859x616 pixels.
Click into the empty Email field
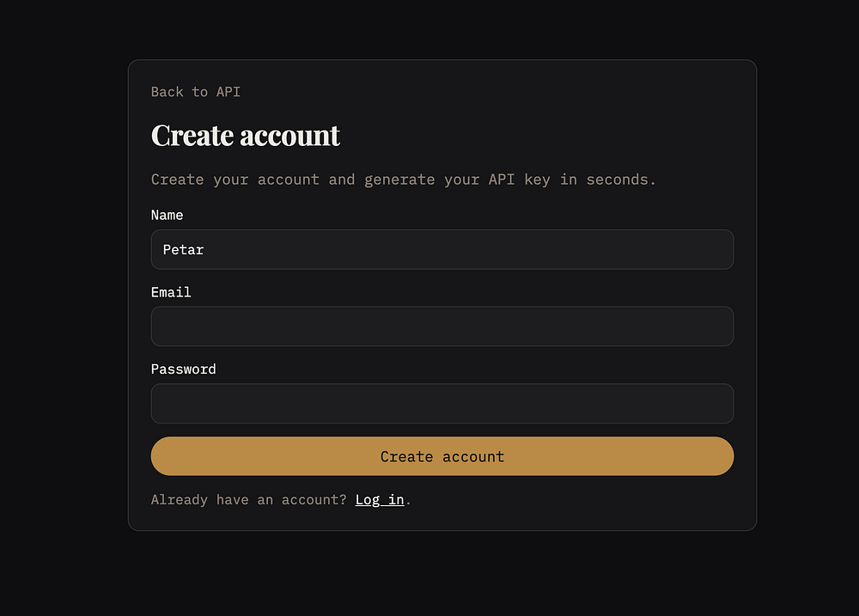[x=442, y=326]
